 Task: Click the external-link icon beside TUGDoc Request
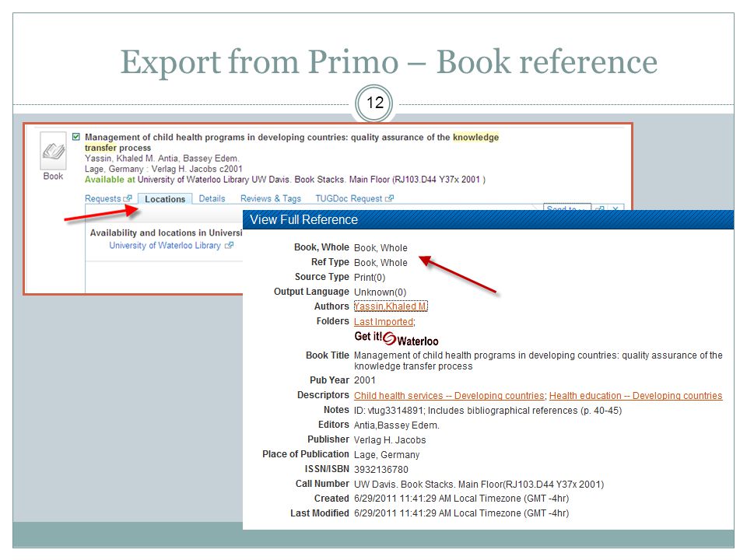coord(389,198)
